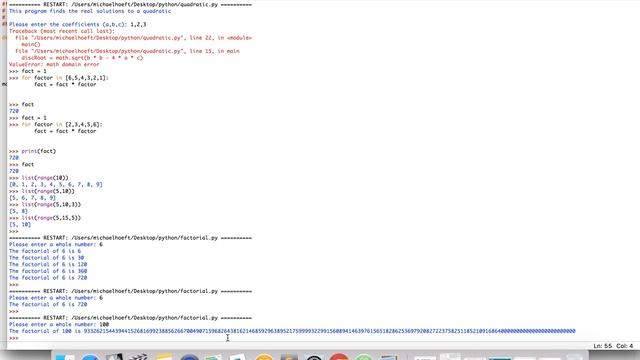Click the 'print(fact)' command line
The image size is (640, 360).
coord(33,151)
